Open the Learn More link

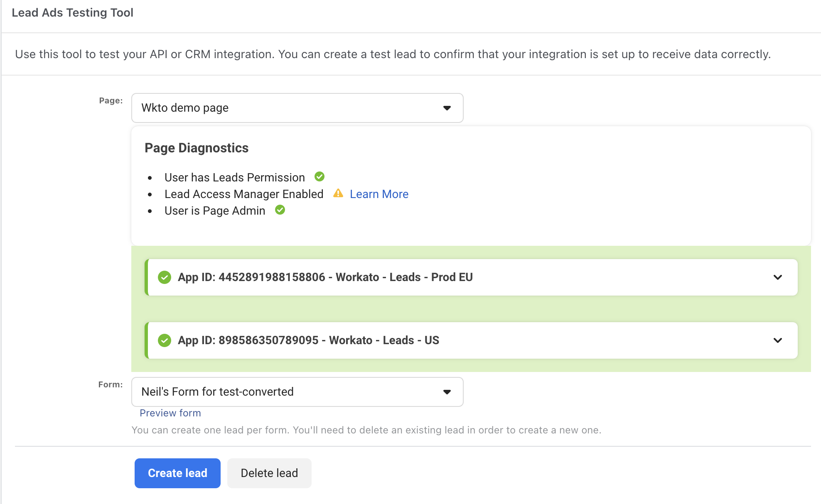379,193
